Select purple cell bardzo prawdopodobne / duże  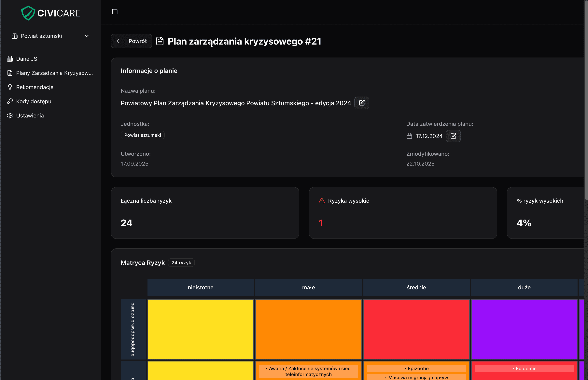[x=524, y=329]
